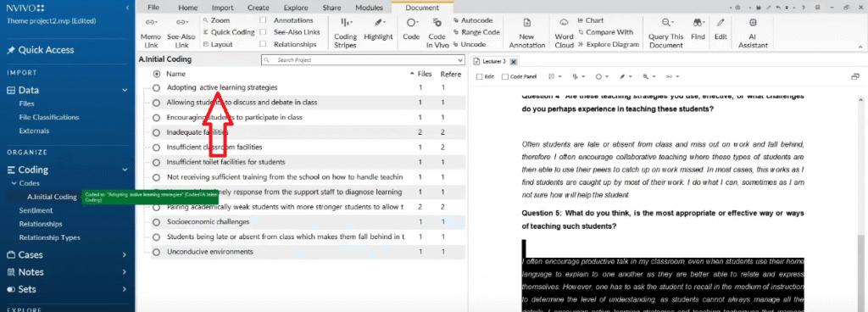Switch to the Import tab
This screenshot has width=868, height=312.
(x=223, y=8)
